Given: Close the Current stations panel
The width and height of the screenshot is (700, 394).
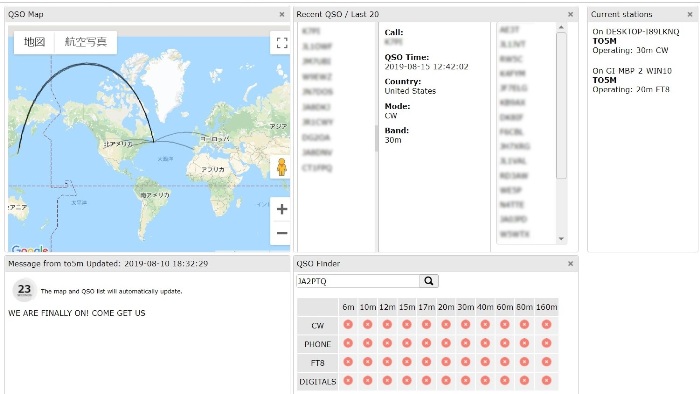Looking at the screenshot, I should (690, 14).
